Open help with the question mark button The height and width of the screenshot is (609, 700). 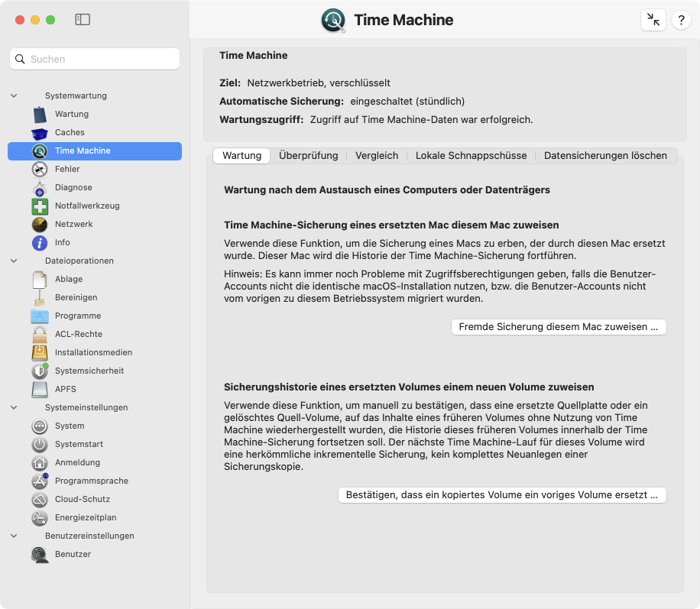(681, 20)
